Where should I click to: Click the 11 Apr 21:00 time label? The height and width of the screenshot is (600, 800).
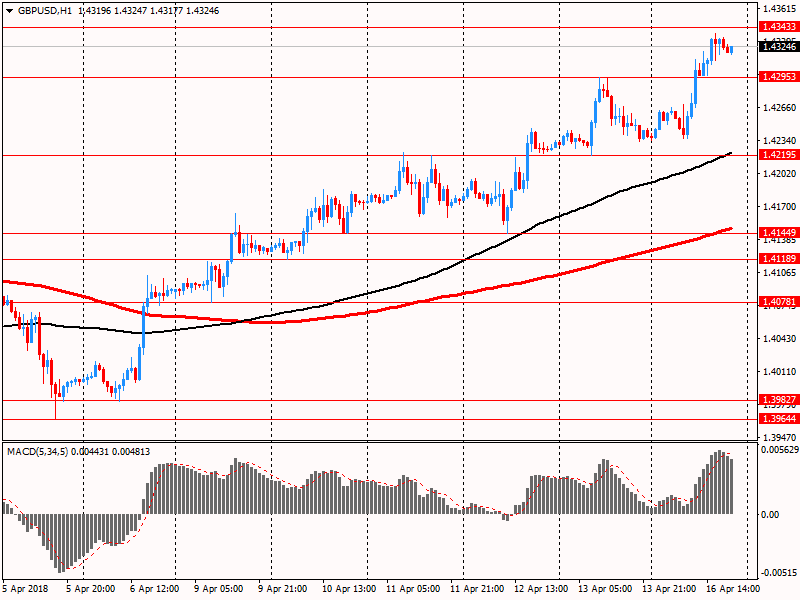[477, 589]
